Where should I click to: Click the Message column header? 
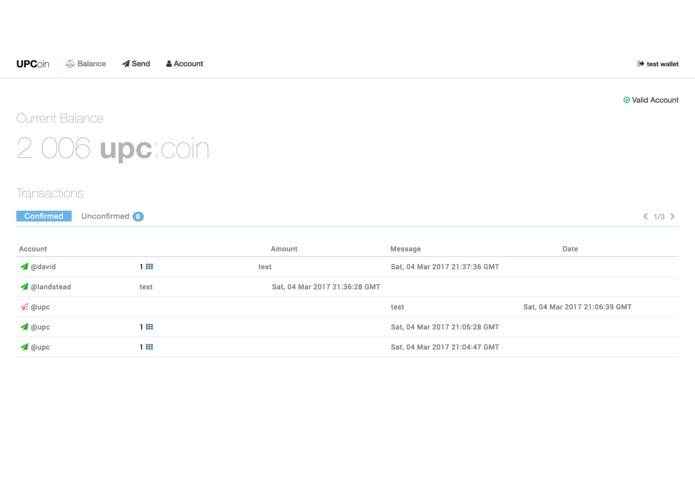[x=406, y=249]
